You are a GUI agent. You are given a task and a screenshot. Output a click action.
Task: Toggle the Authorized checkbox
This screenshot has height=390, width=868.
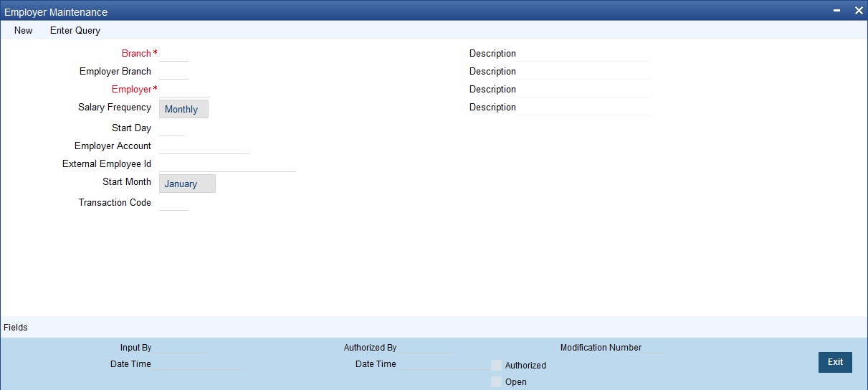[x=497, y=365]
